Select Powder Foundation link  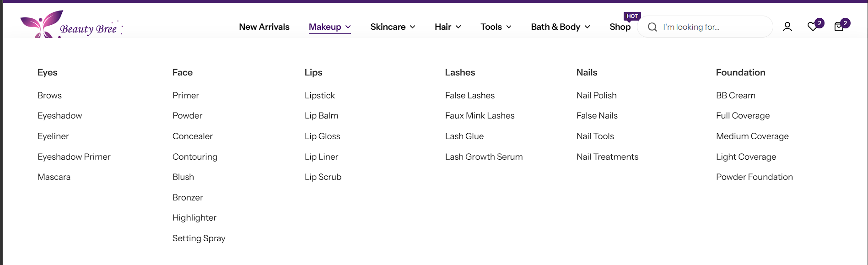pos(754,177)
